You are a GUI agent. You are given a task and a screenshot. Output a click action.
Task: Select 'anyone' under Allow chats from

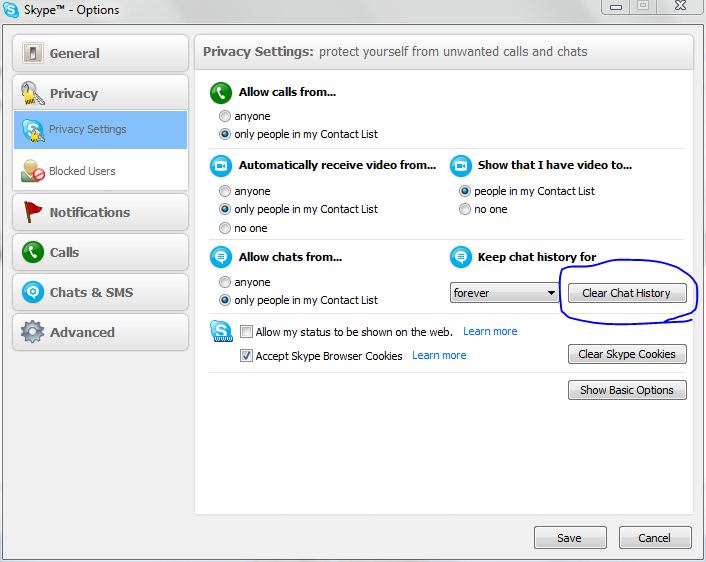tap(225, 282)
